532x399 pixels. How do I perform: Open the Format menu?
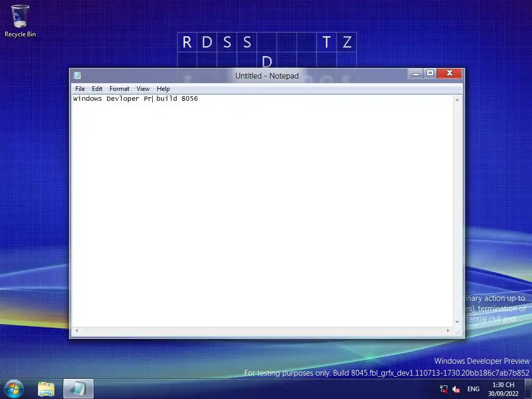point(119,88)
